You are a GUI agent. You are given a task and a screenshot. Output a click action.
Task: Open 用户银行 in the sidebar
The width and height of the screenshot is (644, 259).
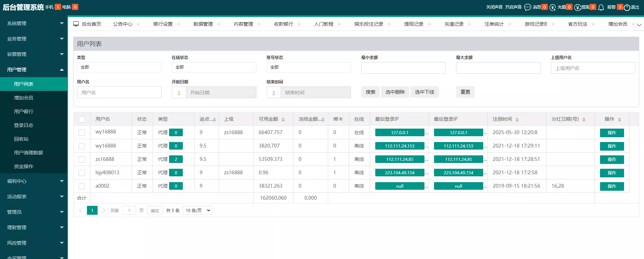[x=24, y=111]
